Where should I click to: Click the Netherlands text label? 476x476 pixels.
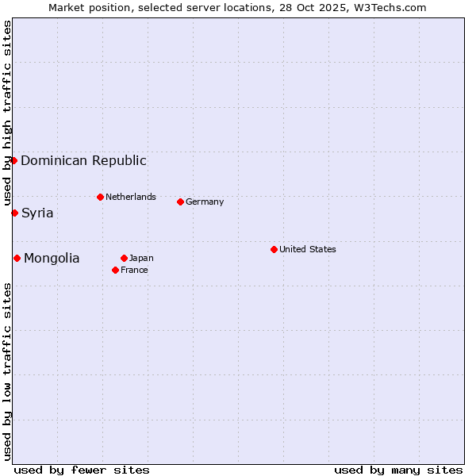[130, 197]
